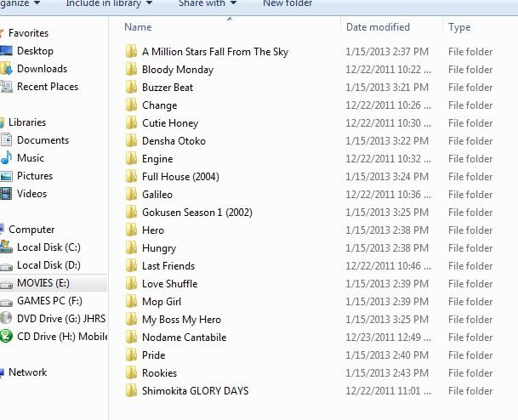This screenshot has width=518, height=420.
Task: Click the folder icon beside Galileo
Action: 132,194
